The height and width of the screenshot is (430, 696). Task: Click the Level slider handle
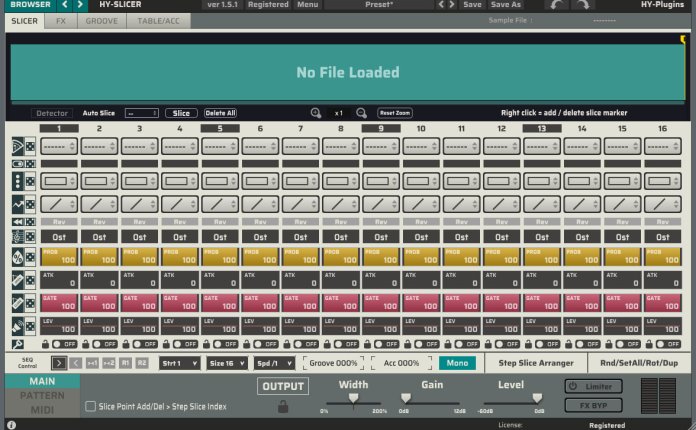click(x=537, y=398)
